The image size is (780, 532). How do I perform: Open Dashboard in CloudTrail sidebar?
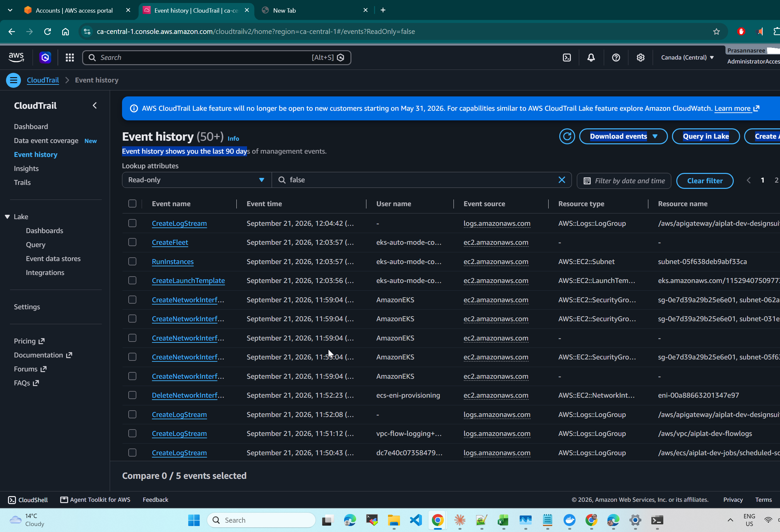31,127
